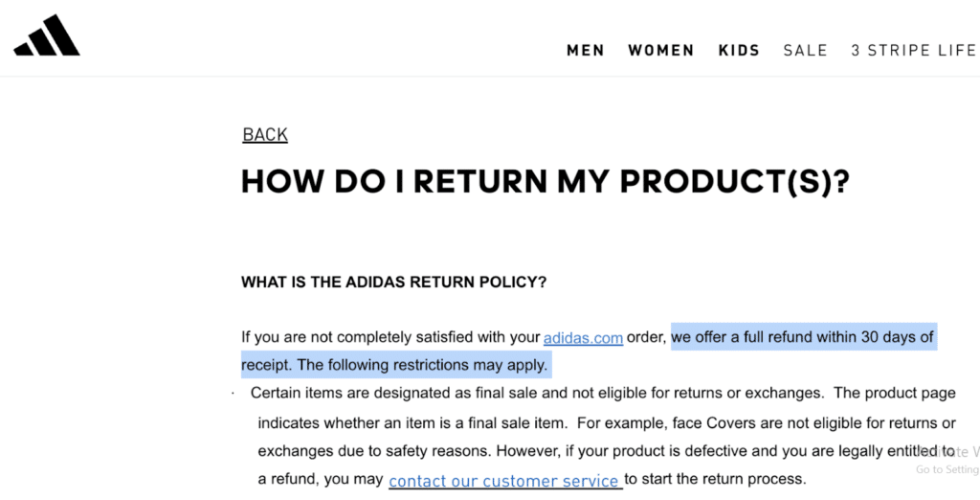Screen dimensions: 980x500
Task: Go to the SALE section
Action: coord(805,51)
